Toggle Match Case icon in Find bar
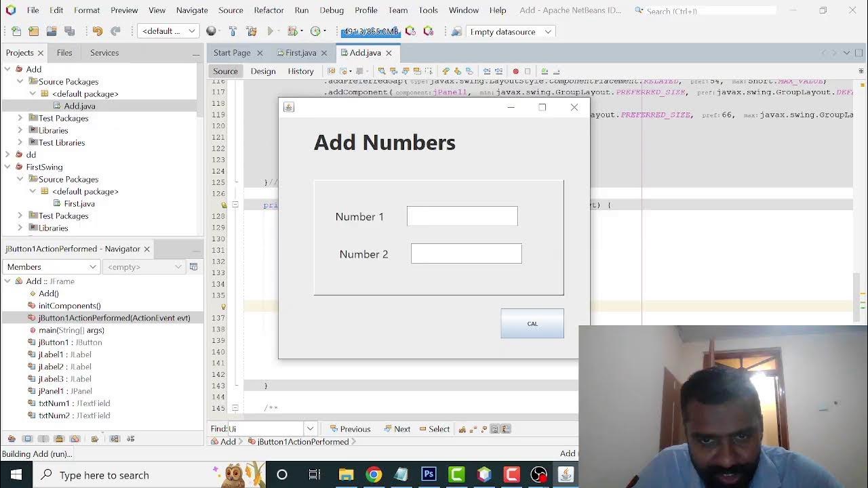 click(462, 428)
